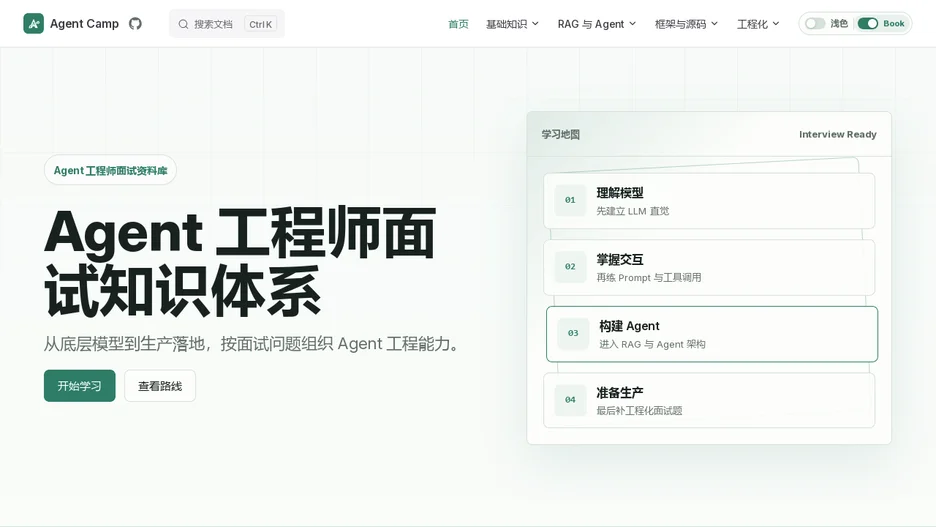
Task: Open the 掌握交互 roadmap card
Action: tap(709, 267)
